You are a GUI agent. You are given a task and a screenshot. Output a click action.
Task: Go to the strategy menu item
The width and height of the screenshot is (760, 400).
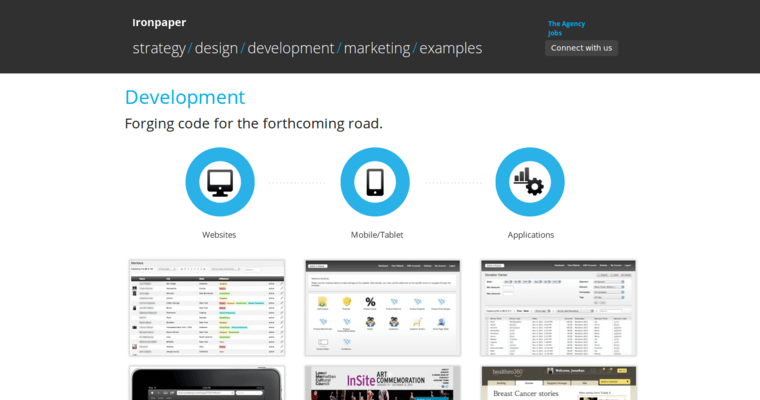click(x=159, y=48)
